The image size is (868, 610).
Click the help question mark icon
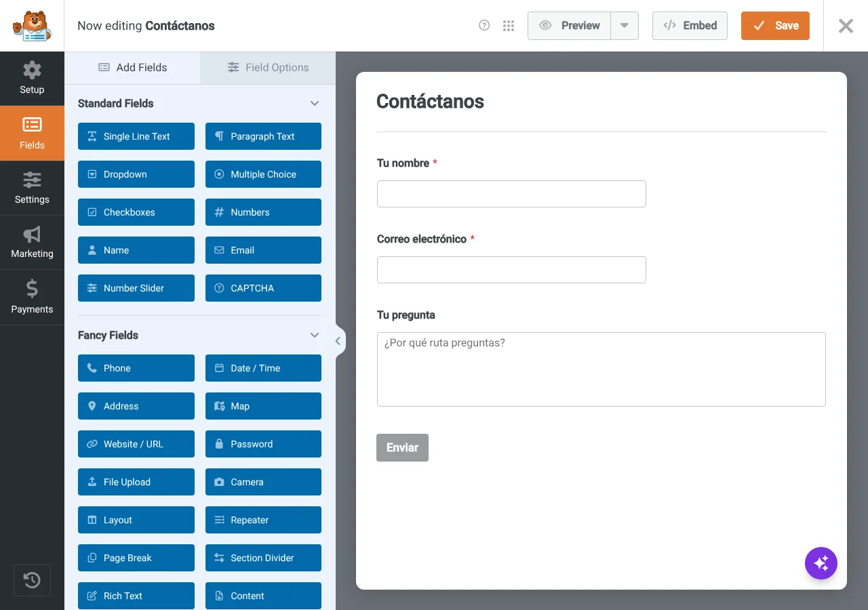click(x=484, y=26)
